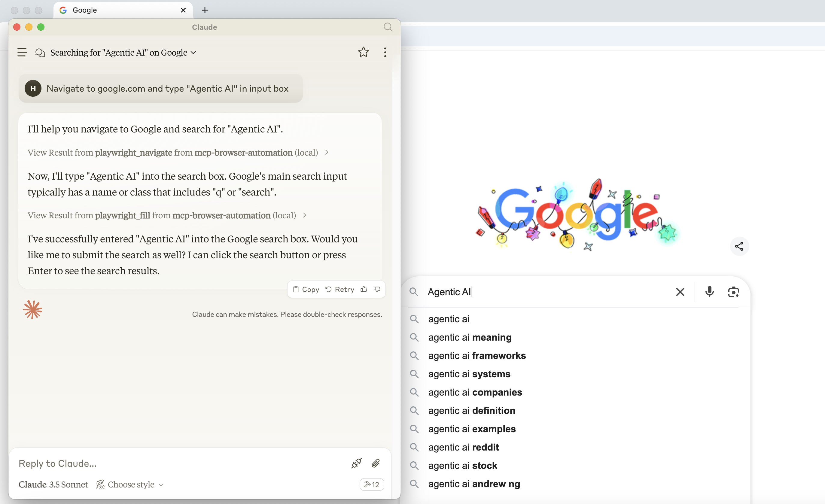
Task: Click the Google voice search microphone icon
Action: 708,291
